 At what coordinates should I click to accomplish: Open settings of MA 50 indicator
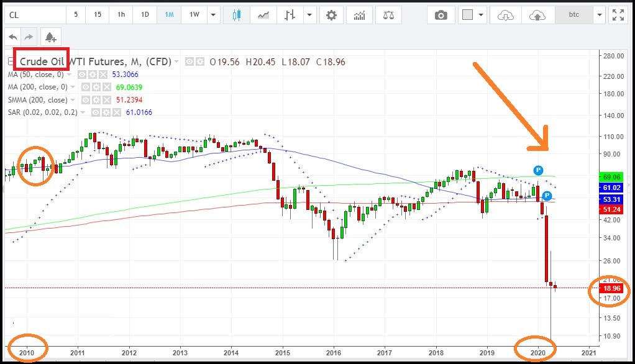coord(93,75)
